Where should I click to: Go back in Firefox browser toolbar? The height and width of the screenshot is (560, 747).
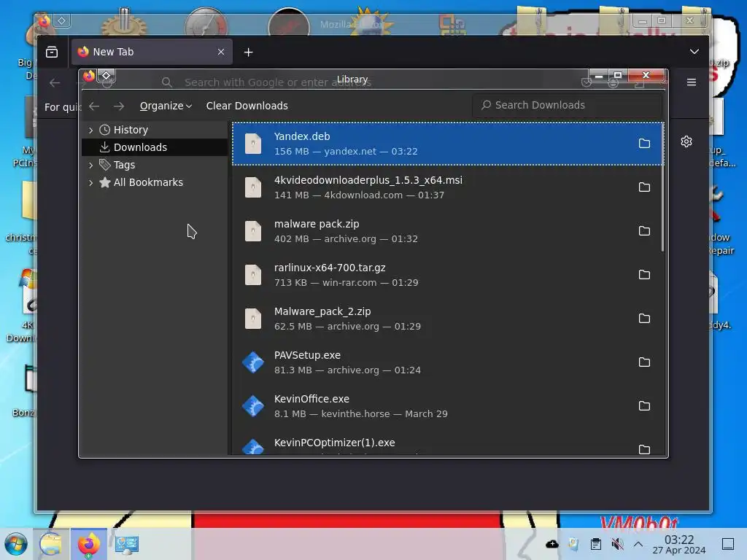55,83
